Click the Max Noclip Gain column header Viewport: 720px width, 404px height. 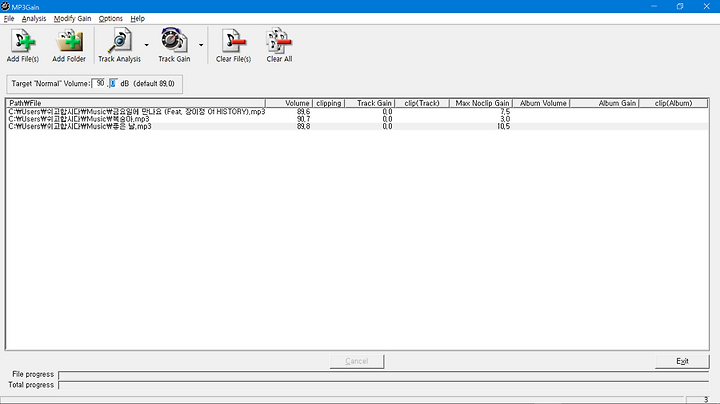click(x=481, y=103)
